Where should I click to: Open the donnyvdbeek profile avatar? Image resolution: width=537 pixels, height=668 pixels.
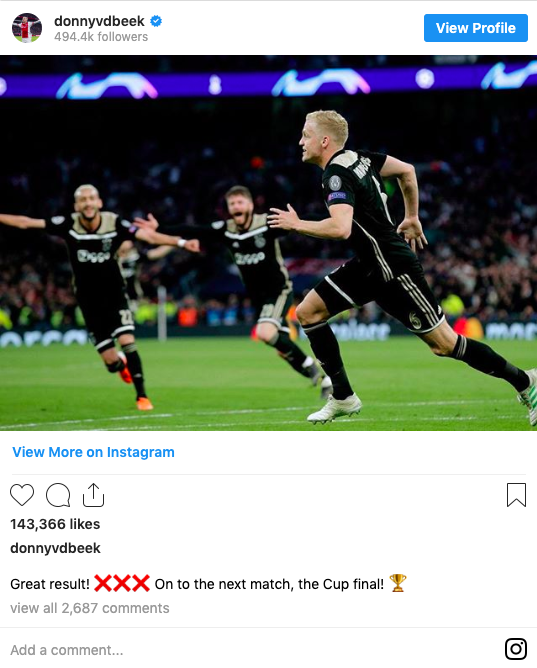[x=27, y=28]
